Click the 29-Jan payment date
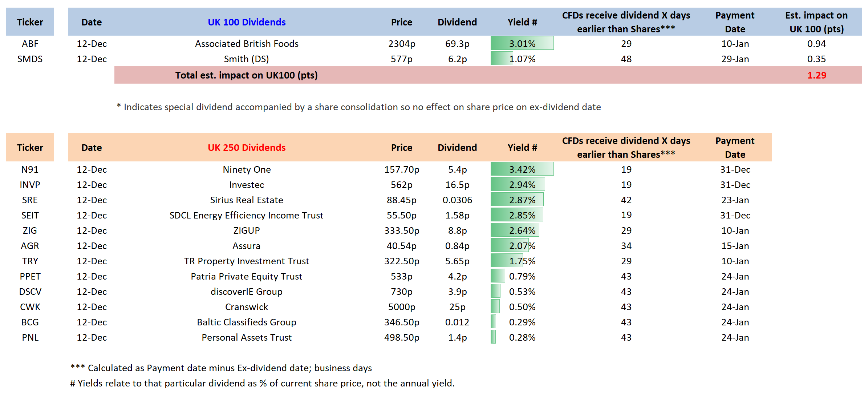Image resolution: width=868 pixels, height=397 pixels. pos(735,59)
